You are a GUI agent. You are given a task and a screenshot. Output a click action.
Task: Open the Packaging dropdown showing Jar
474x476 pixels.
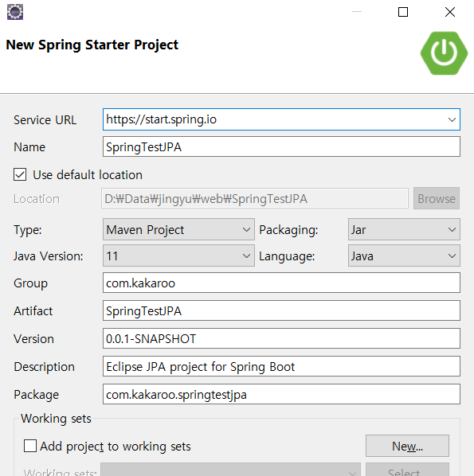(404, 229)
